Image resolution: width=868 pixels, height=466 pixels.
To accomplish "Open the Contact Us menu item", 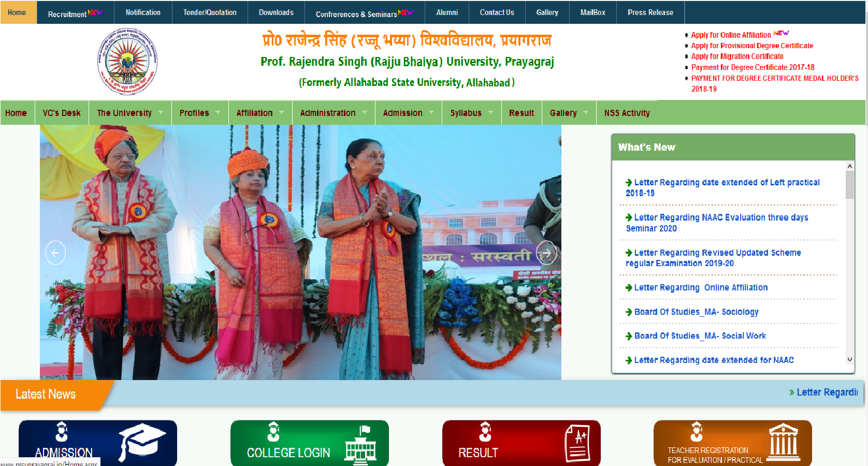I will coord(497,12).
